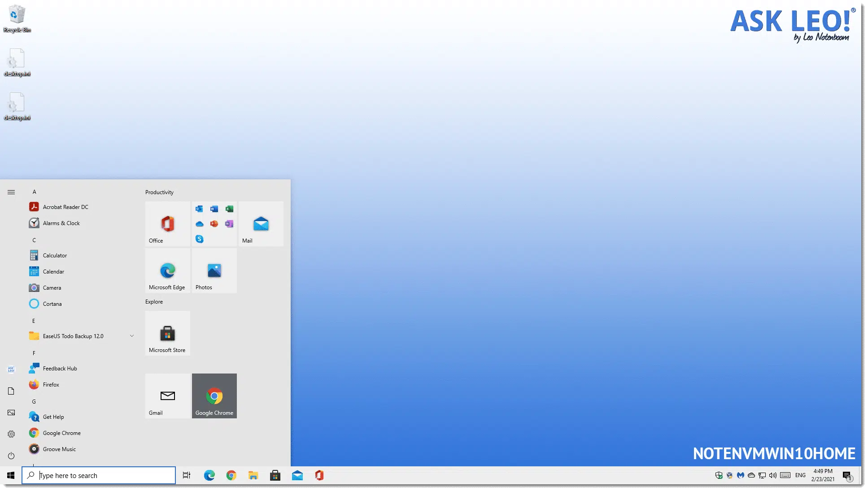Launch Groove Music from the app list
The width and height of the screenshot is (868, 491).
[81, 449]
